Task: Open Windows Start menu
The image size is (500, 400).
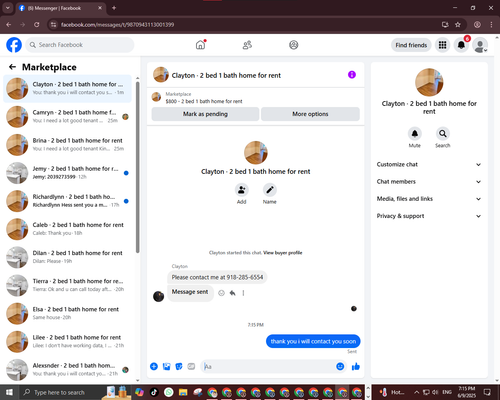Action: [x=9, y=392]
